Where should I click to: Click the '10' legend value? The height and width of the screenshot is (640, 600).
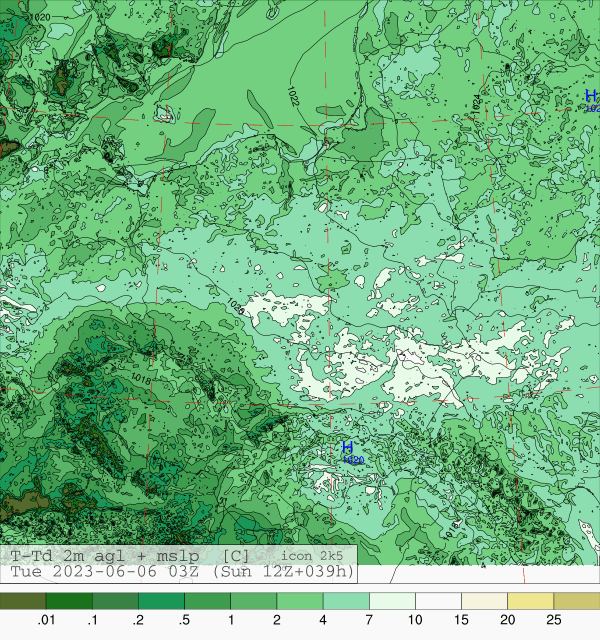[x=415, y=620]
